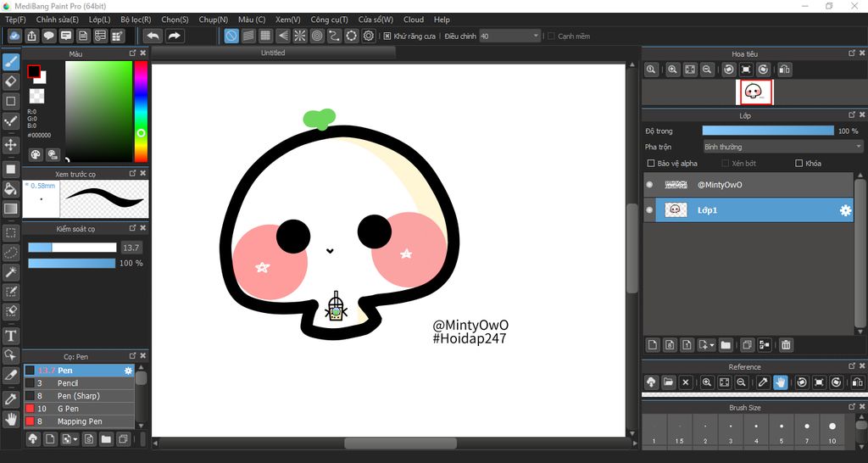This screenshot has height=463, width=868.
Task: Open snap settings gear icon
Action: pyautogui.click(x=369, y=36)
